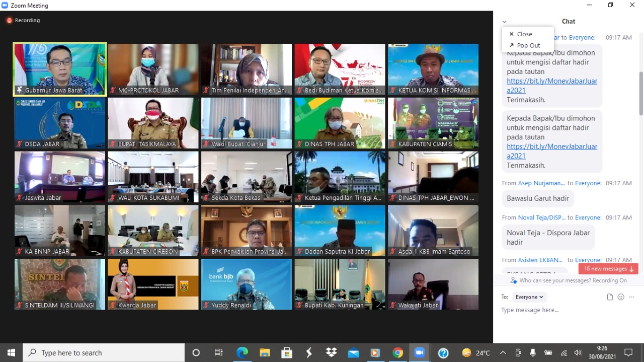The height and width of the screenshot is (362, 644).
Task: Collapse the chat panel menu chevron
Action: 504,22
